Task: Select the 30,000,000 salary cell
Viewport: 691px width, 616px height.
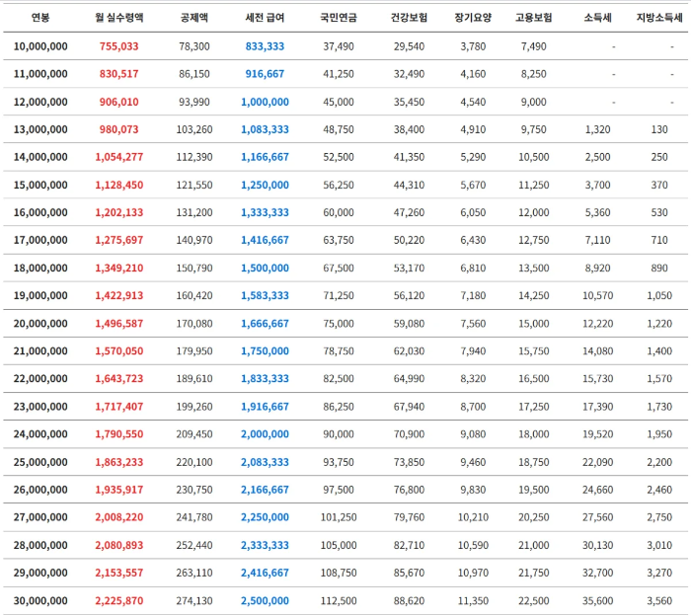Action: tap(40, 601)
